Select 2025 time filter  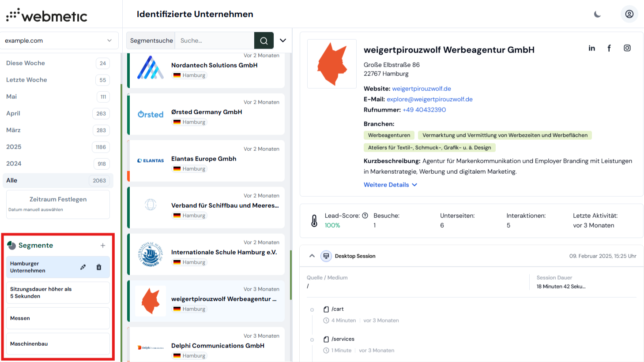click(x=58, y=147)
